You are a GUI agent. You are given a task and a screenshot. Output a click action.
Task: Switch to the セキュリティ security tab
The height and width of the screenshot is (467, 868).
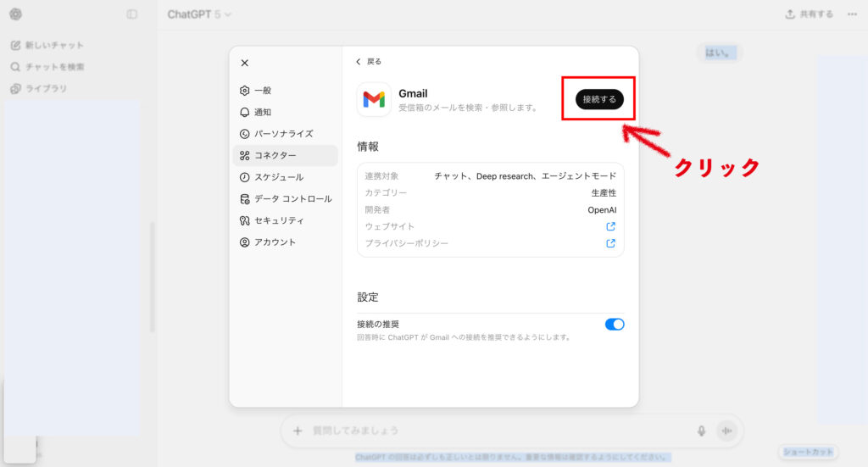279,220
